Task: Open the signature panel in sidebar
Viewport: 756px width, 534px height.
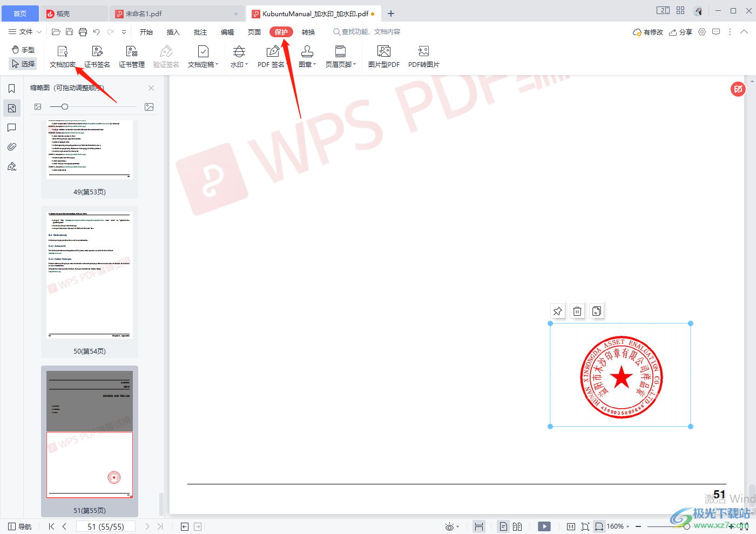Action: pos(12,166)
